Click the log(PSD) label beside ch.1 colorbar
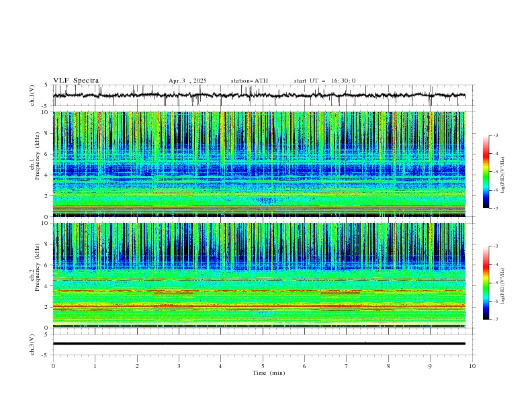Image resolution: width=532 pixels, height=411 pixels. [x=502, y=175]
